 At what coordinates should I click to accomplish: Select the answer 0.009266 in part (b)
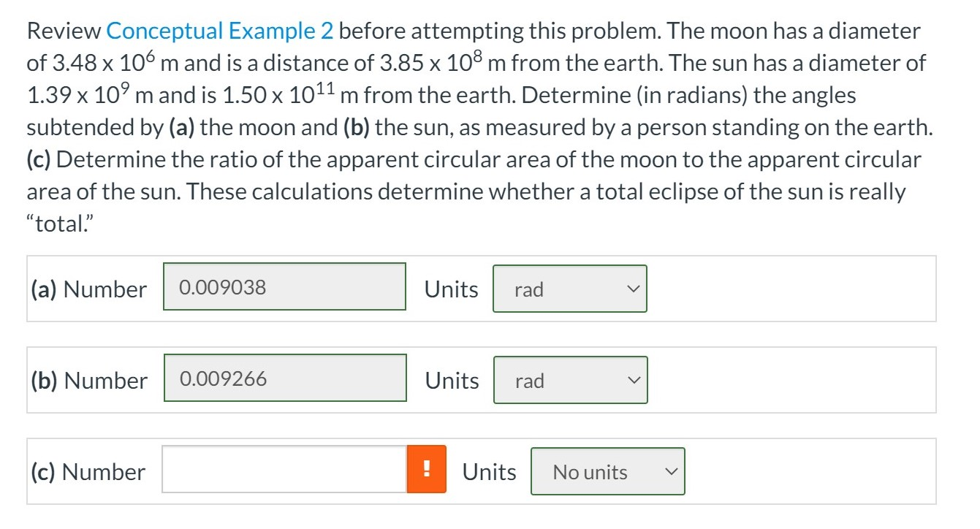(285, 378)
